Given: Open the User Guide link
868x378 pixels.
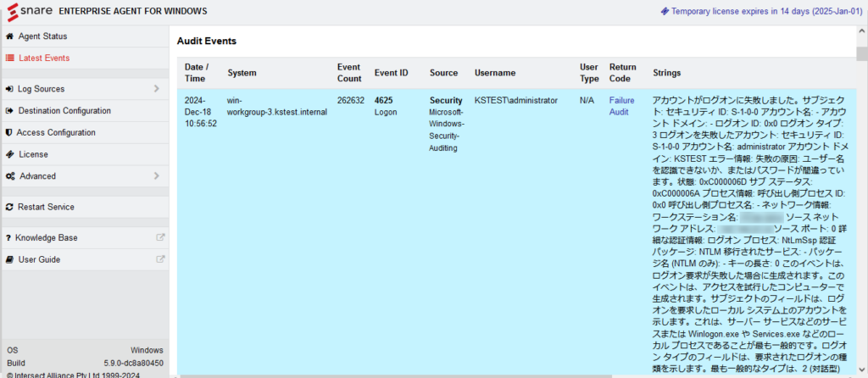Looking at the screenshot, I should point(86,259).
